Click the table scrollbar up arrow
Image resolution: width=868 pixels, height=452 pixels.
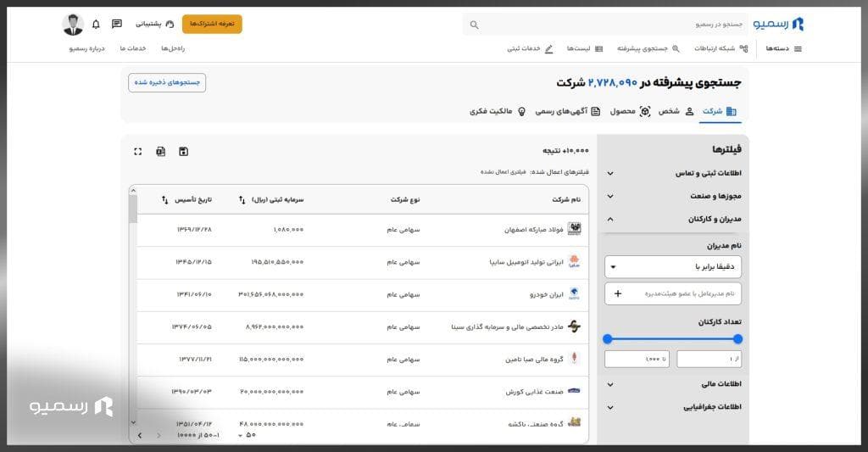coord(133,191)
